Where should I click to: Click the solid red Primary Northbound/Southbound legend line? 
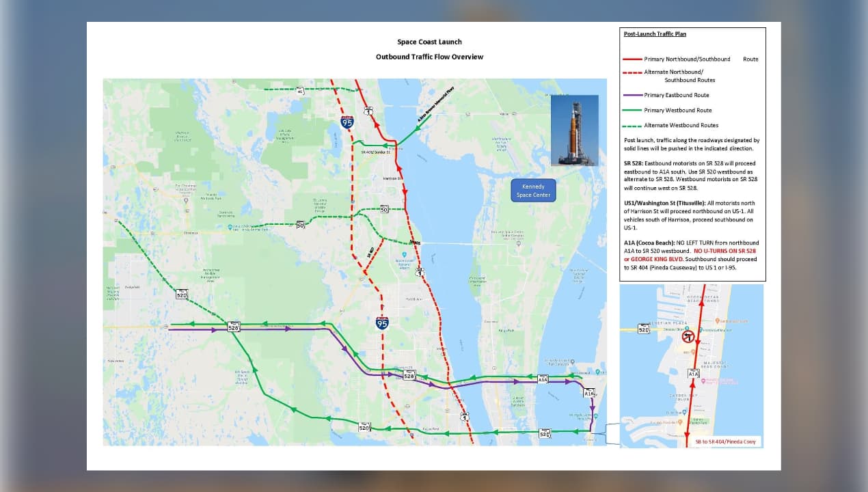pos(632,59)
